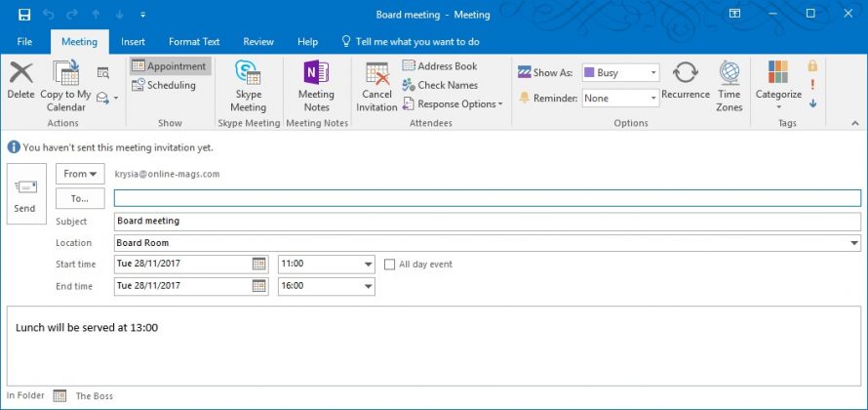Click the Subject field with Board meeting
This screenshot has width=868, height=410.
point(487,221)
